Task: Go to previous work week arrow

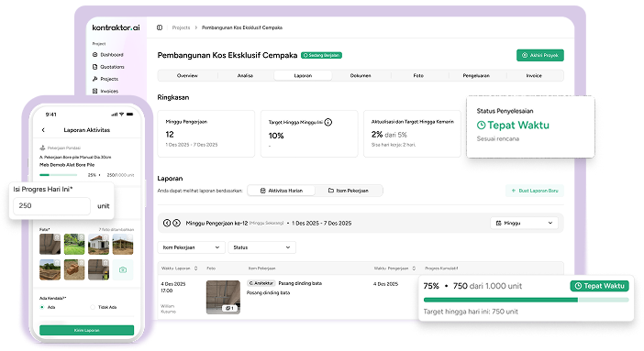Action: click(x=167, y=223)
